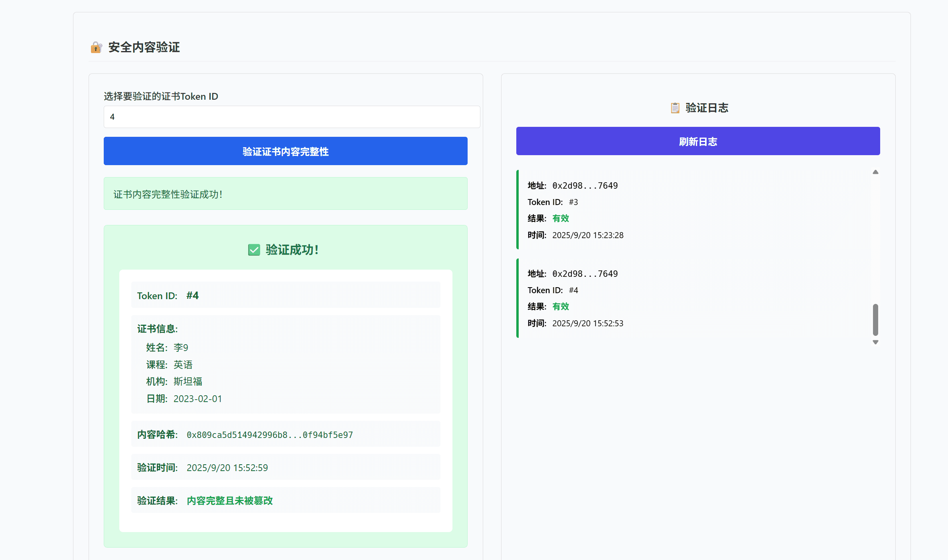
Task: Click the lock icon beside 安全内容验证 title
Action: point(96,47)
